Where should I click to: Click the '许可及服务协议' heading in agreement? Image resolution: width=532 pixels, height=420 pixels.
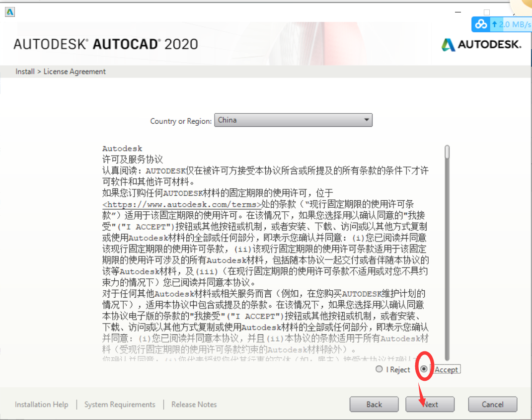click(133, 159)
